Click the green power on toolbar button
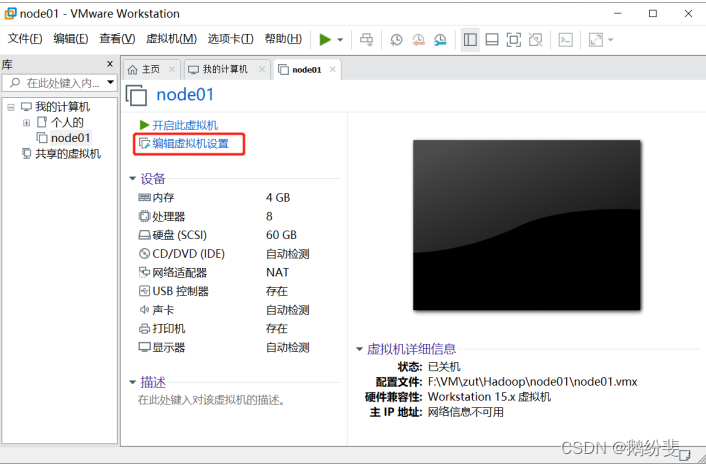 click(x=325, y=40)
